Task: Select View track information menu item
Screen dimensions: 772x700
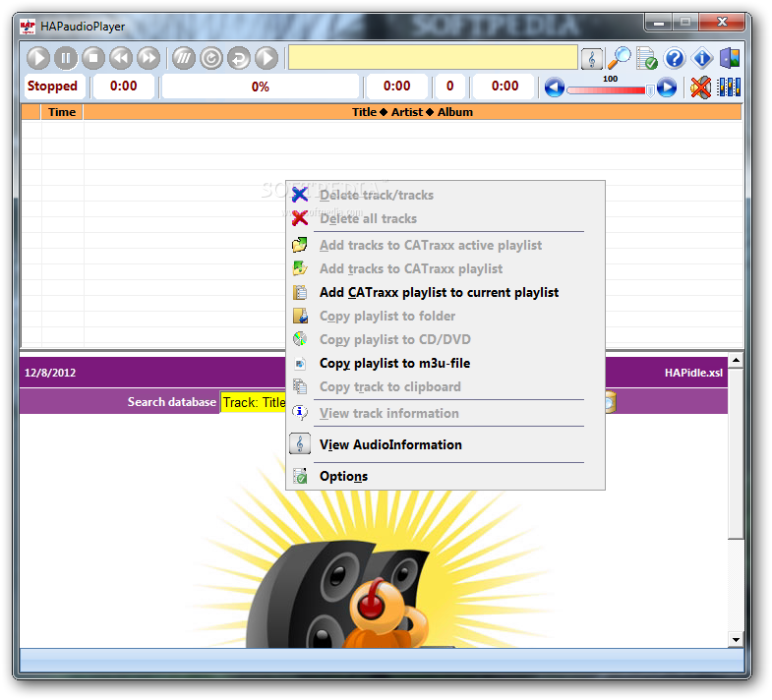Action: (445, 414)
